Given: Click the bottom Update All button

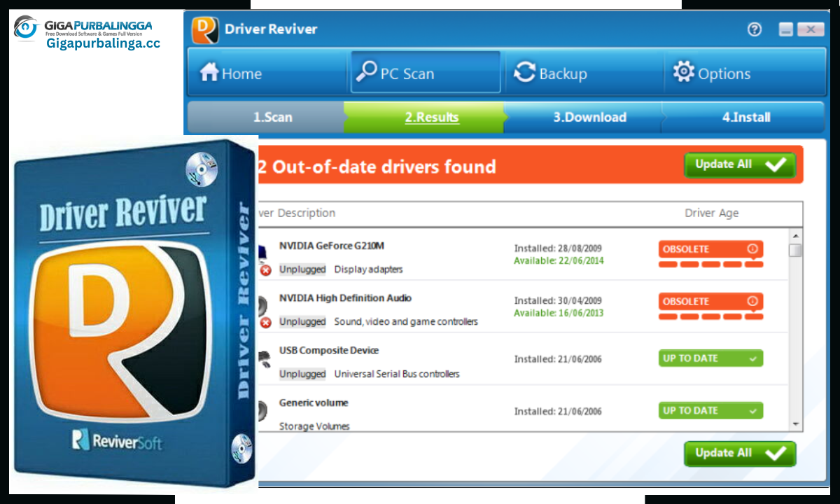Looking at the screenshot, I should 740,454.
